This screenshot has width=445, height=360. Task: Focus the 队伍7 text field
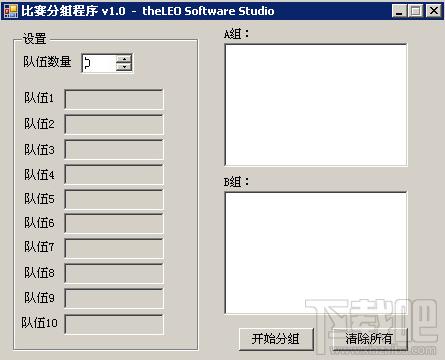pyautogui.click(x=114, y=248)
